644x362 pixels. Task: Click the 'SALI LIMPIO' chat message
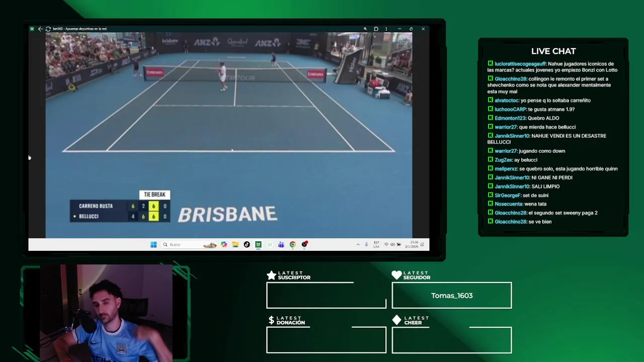coord(545,187)
